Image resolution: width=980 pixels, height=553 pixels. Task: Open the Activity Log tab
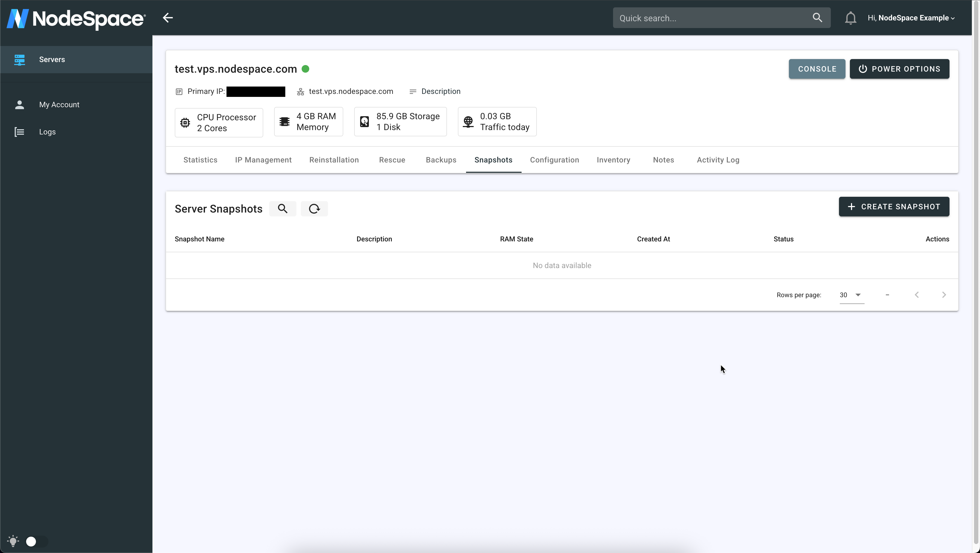click(x=718, y=160)
